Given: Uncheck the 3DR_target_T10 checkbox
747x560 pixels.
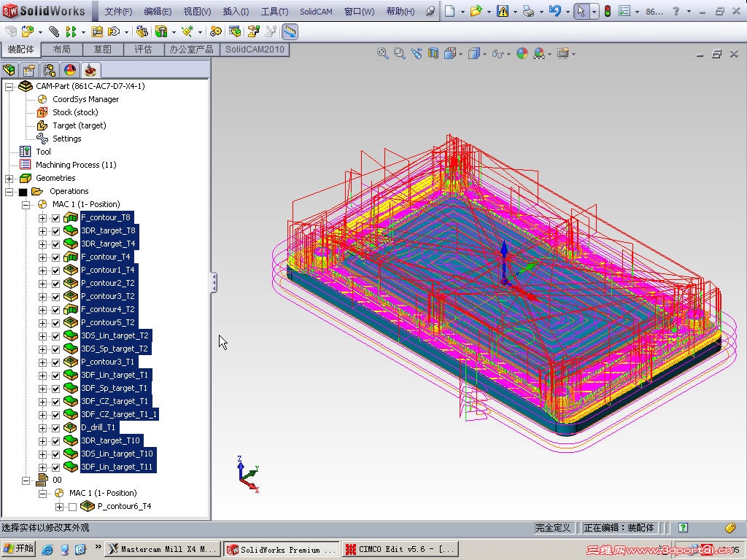Looking at the screenshot, I should coord(55,441).
